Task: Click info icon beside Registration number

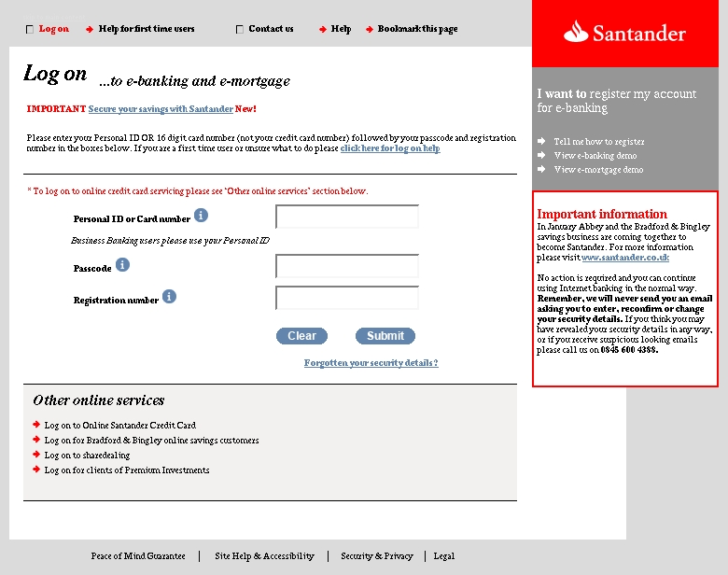Action: point(169,297)
